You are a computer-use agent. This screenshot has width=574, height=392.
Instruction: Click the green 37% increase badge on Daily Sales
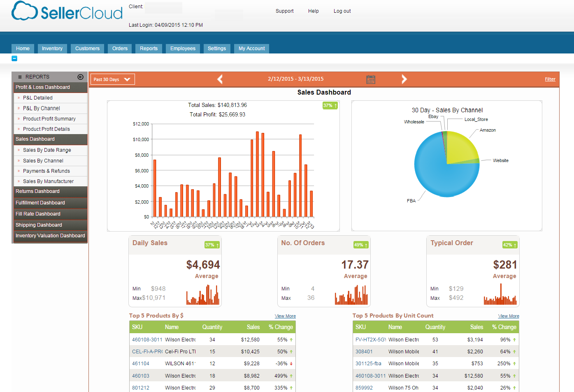211,244
